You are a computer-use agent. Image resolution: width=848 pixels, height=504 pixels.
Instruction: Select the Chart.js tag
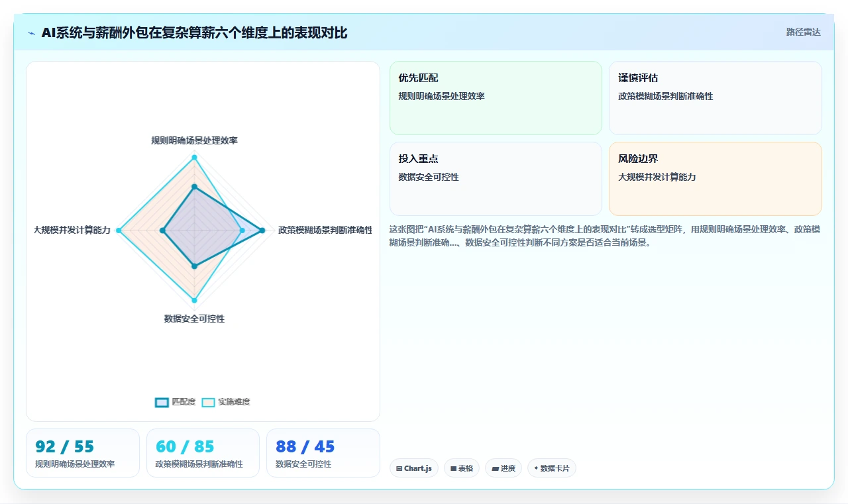tap(414, 468)
